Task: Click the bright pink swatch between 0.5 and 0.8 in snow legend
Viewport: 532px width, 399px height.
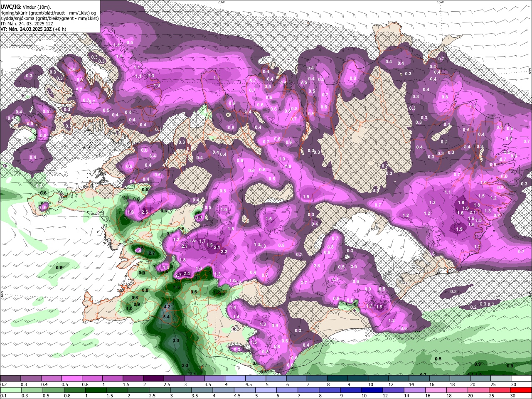Action: 71,378
